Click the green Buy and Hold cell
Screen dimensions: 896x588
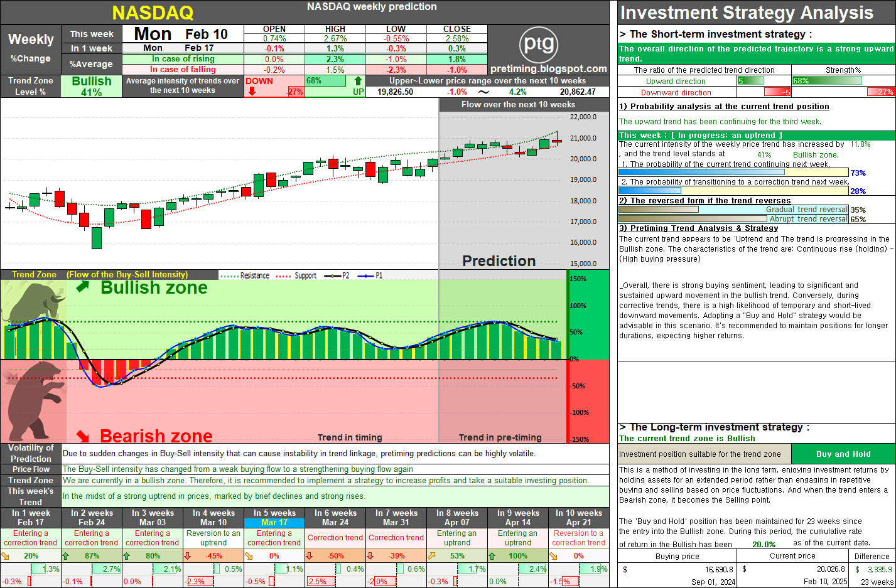[x=843, y=454]
